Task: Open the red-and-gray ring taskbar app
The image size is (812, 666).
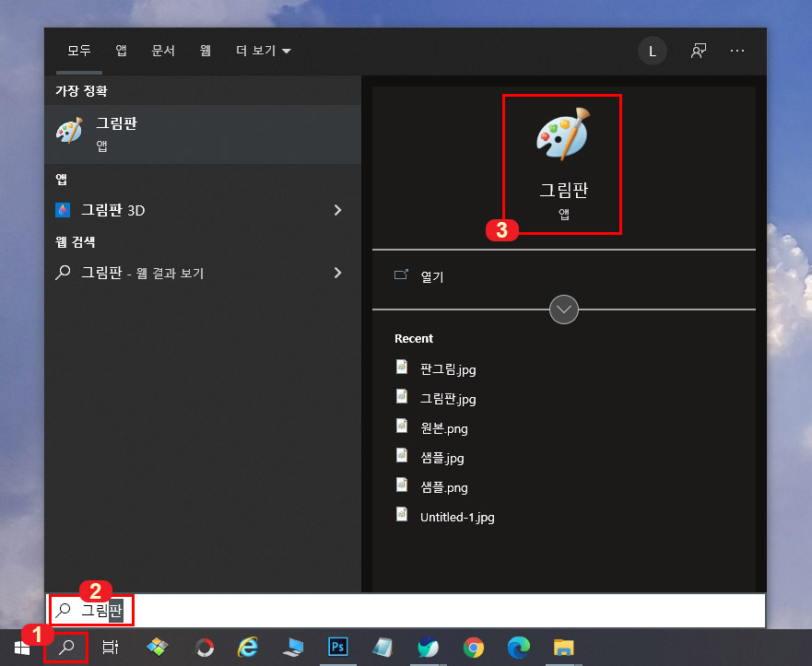Action: [205, 648]
